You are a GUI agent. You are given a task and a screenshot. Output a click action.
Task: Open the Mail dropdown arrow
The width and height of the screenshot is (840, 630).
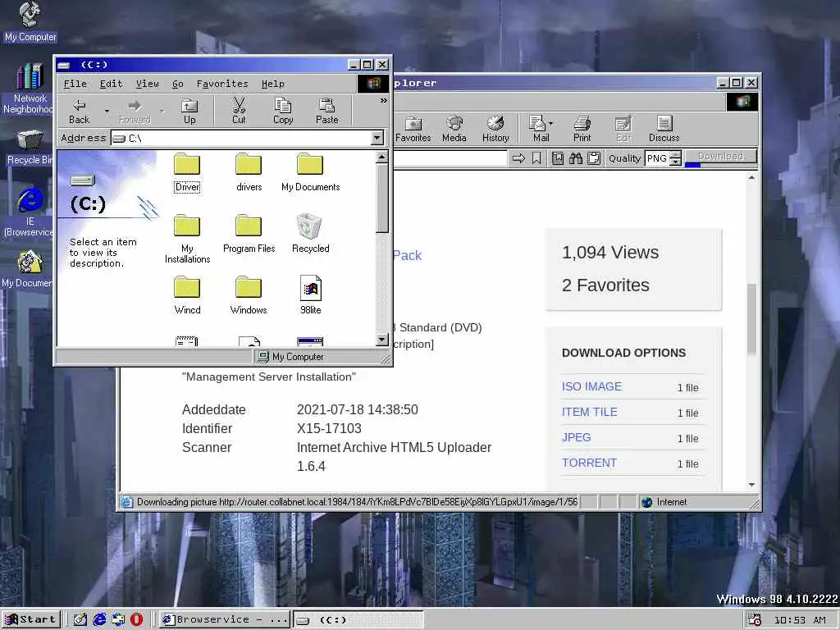click(x=551, y=123)
